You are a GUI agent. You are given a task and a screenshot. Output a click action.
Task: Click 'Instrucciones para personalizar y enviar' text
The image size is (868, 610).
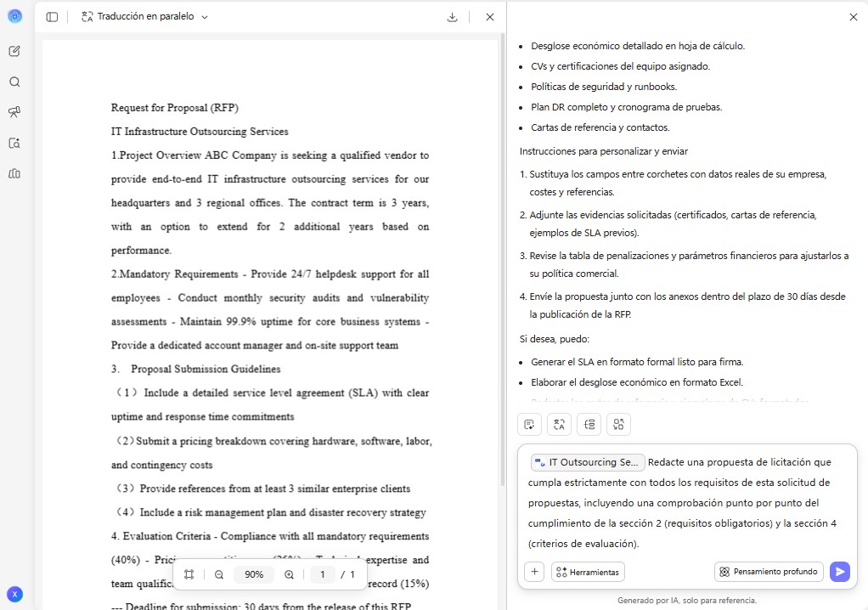click(x=603, y=151)
